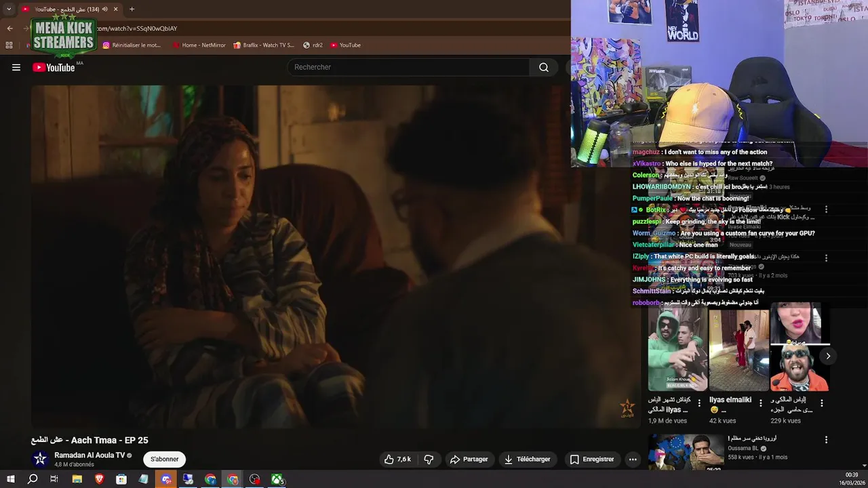
Task: Launch File Explorer from the taskbar
Action: [77, 479]
